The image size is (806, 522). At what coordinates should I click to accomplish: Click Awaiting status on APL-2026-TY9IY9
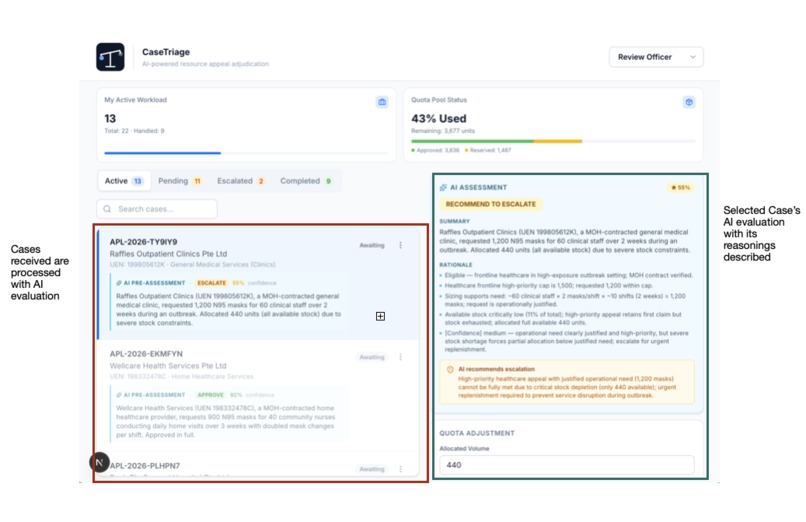click(372, 245)
